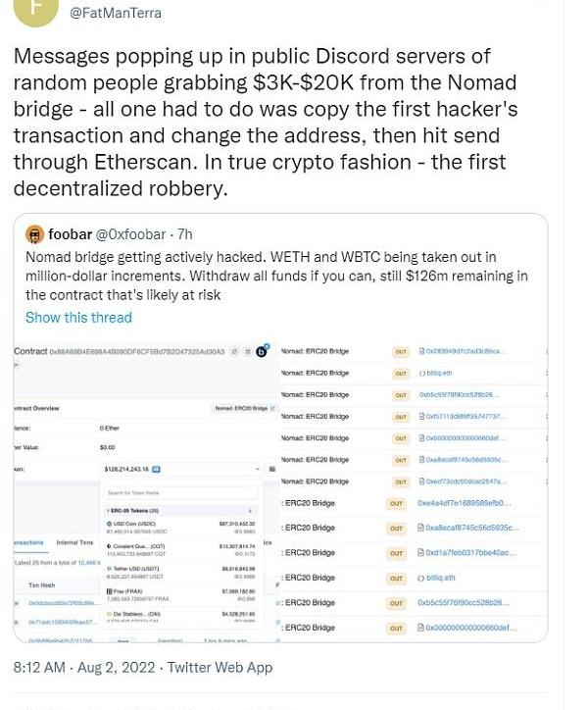Click the Covalent (CQT) token icon

click(109, 545)
